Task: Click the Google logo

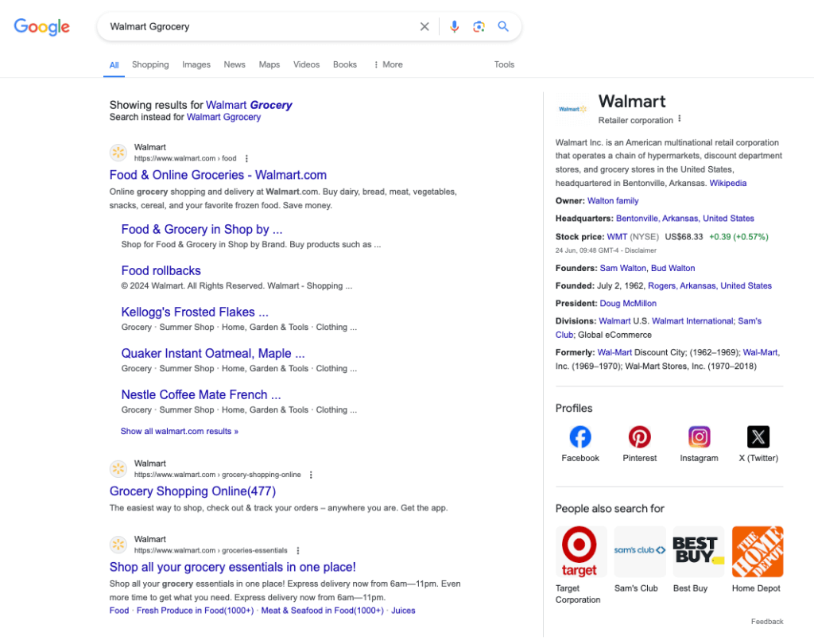Action: pos(41,26)
